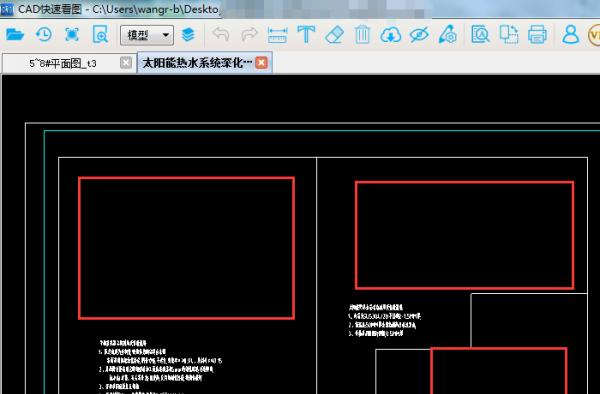Click the window zoom magnifier icon
The width and height of the screenshot is (600, 394).
click(x=100, y=35)
